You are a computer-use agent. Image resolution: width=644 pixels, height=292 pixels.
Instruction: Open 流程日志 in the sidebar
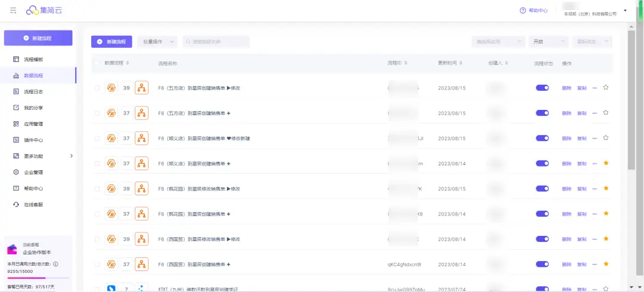pyautogui.click(x=33, y=91)
